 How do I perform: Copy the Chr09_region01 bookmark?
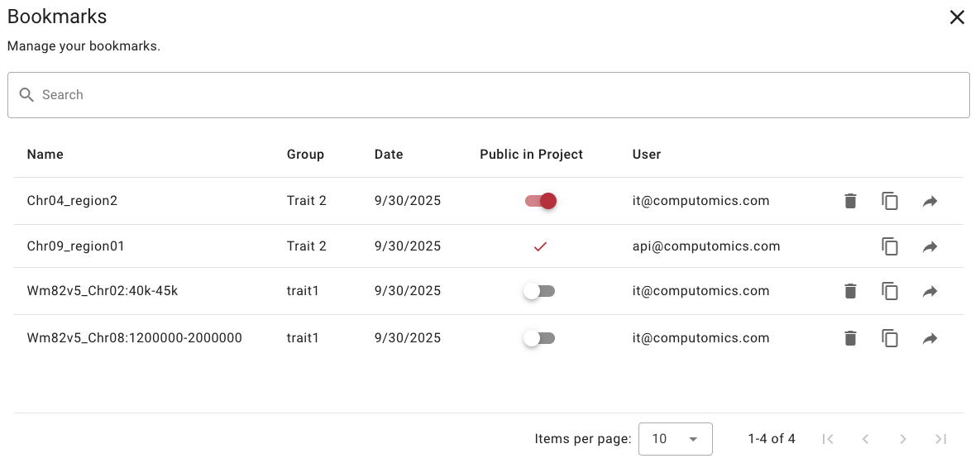[890, 246]
